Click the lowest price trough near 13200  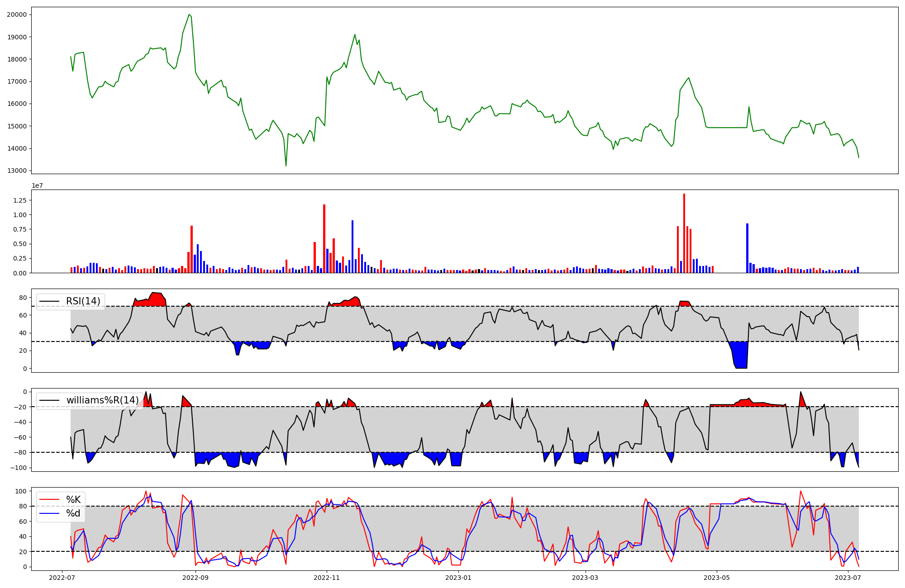click(286, 165)
